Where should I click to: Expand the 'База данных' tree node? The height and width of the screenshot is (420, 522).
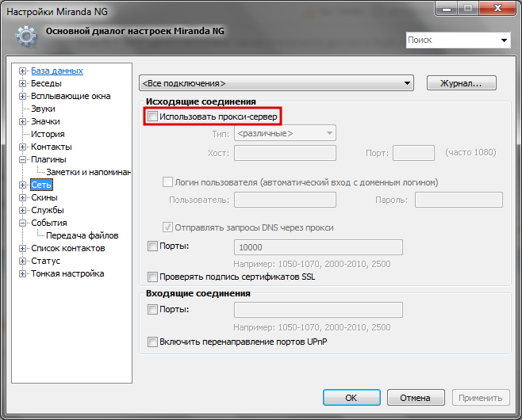22,71
